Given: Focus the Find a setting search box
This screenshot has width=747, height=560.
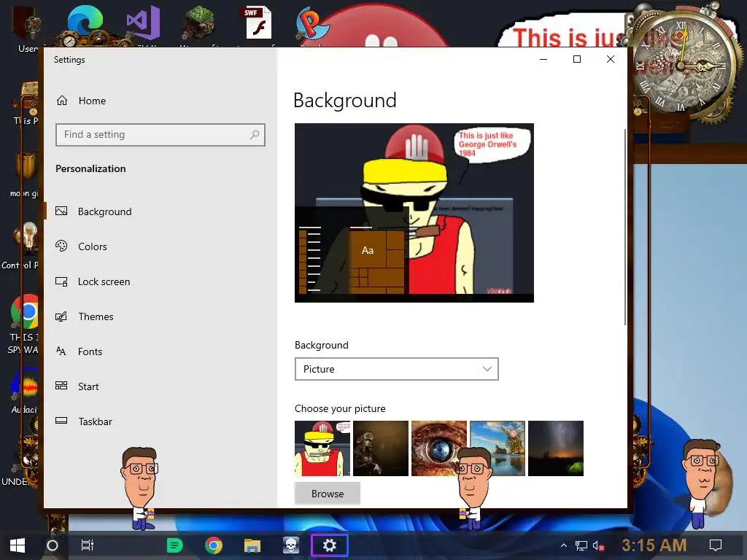Looking at the screenshot, I should pyautogui.click(x=160, y=135).
